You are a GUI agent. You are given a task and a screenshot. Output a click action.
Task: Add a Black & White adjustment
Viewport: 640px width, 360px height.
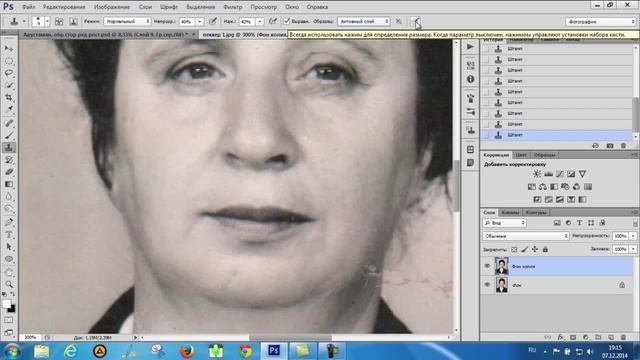(554, 187)
